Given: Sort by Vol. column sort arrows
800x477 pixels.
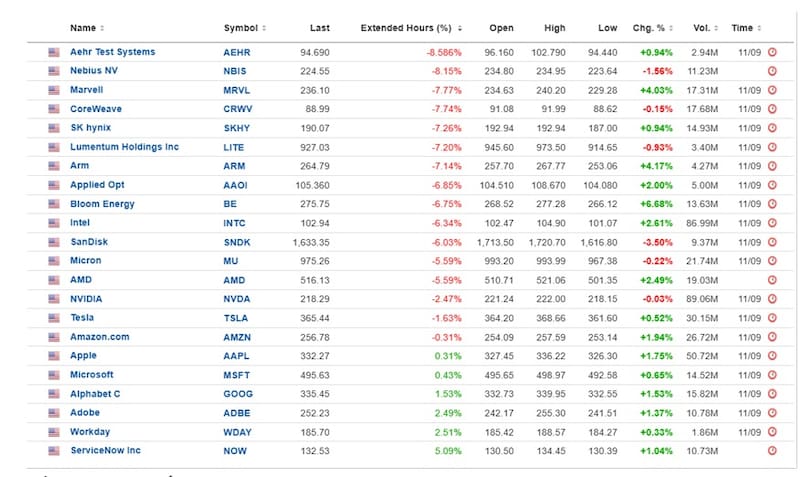Looking at the screenshot, I should point(716,28).
